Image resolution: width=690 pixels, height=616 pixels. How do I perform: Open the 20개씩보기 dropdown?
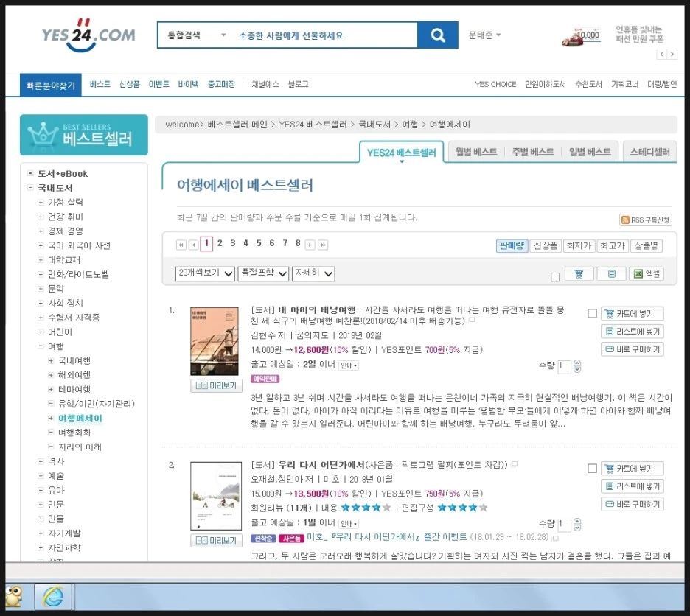(205, 273)
